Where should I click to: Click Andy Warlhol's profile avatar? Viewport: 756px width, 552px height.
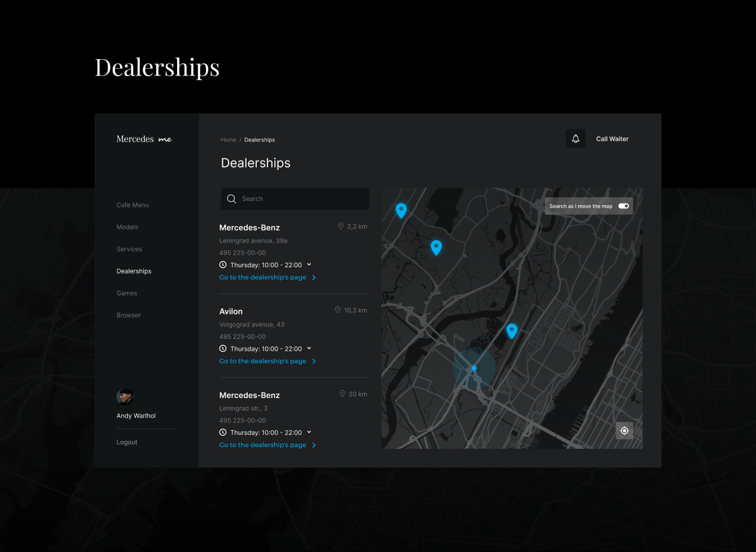point(125,397)
